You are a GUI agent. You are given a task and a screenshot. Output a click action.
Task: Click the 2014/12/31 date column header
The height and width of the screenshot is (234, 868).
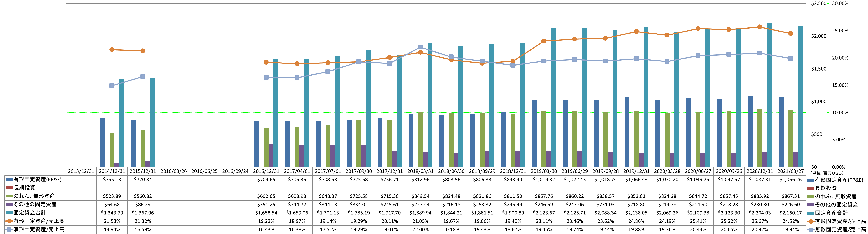click(x=112, y=171)
